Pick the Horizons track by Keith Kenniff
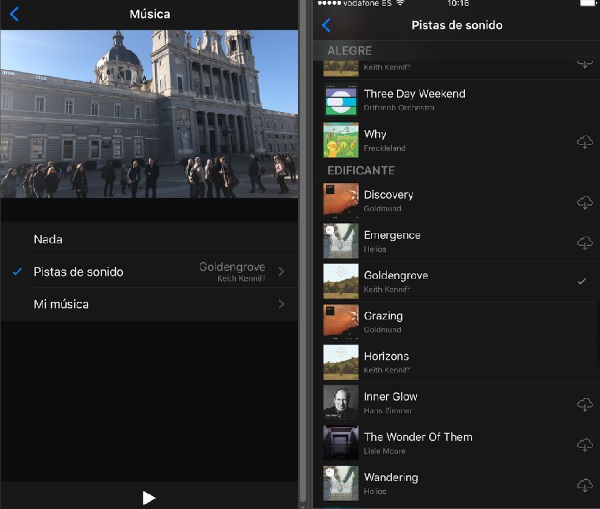 457,362
